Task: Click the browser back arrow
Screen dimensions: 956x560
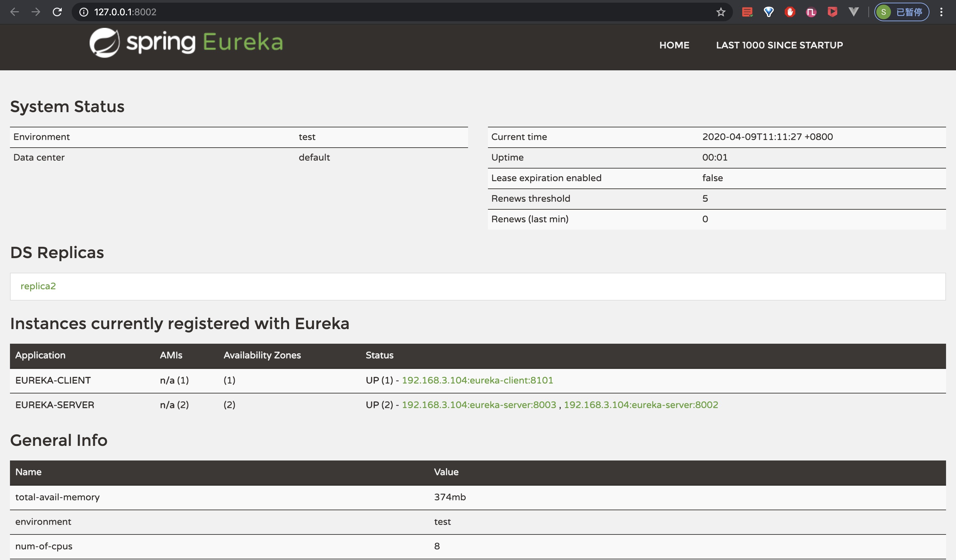Action: click(x=14, y=12)
